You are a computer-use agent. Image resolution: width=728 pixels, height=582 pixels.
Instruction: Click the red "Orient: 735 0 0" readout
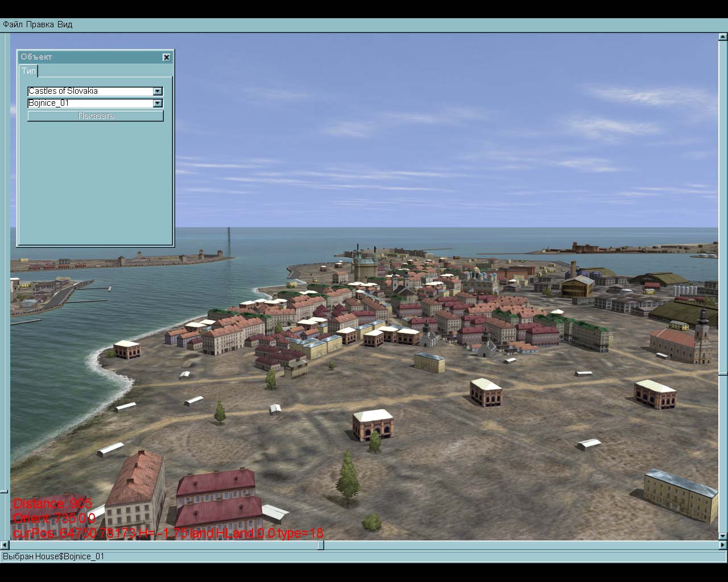pyautogui.click(x=54, y=518)
